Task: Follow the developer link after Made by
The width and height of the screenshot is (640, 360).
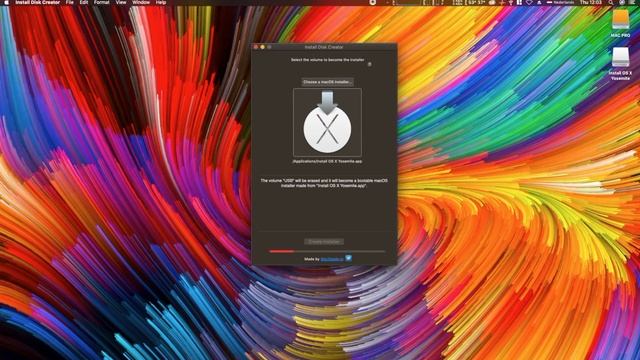Action: coord(332,259)
